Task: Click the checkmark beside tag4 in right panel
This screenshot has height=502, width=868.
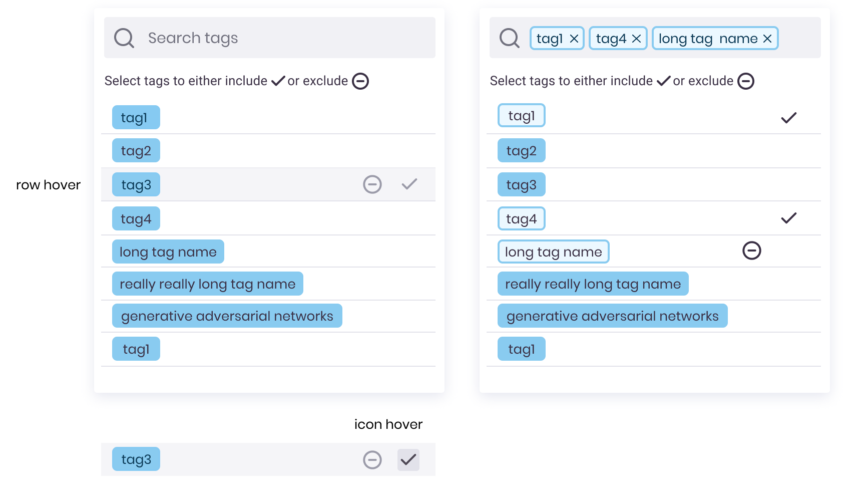Action: (x=789, y=218)
